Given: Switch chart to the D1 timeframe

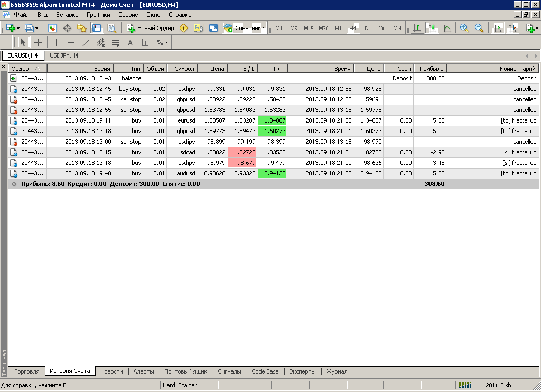Looking at the screenshot, I should (x=368, y=28).
